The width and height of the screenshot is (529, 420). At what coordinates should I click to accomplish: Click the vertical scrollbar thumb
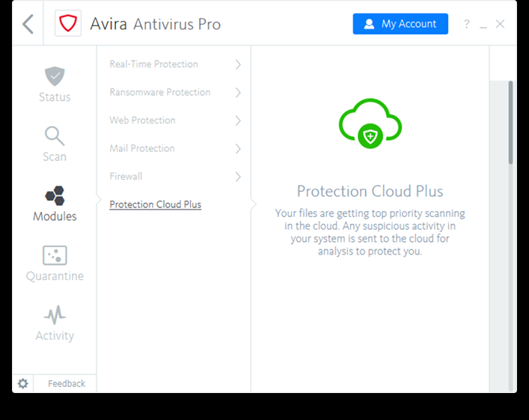point(511,122)
